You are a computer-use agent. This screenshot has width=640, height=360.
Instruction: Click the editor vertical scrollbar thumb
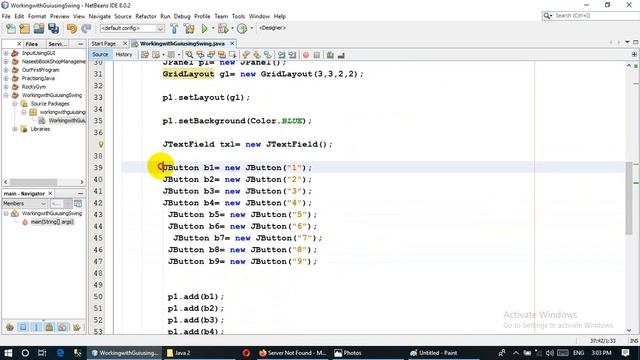pos(629,198)
